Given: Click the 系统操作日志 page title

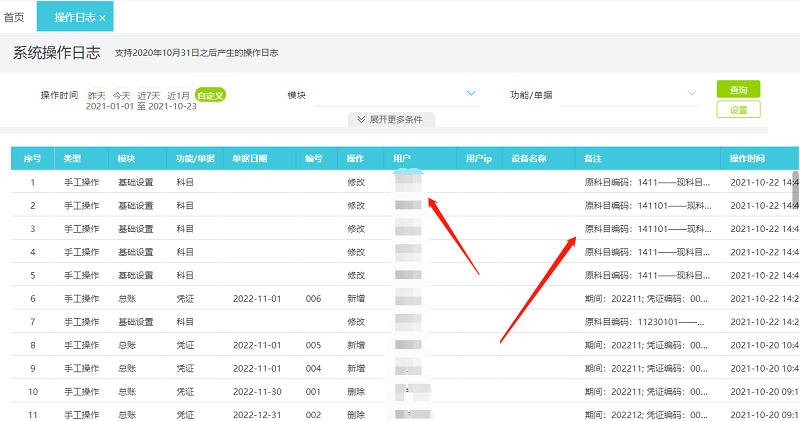Looking at the screenshot, I should point(57,53).
